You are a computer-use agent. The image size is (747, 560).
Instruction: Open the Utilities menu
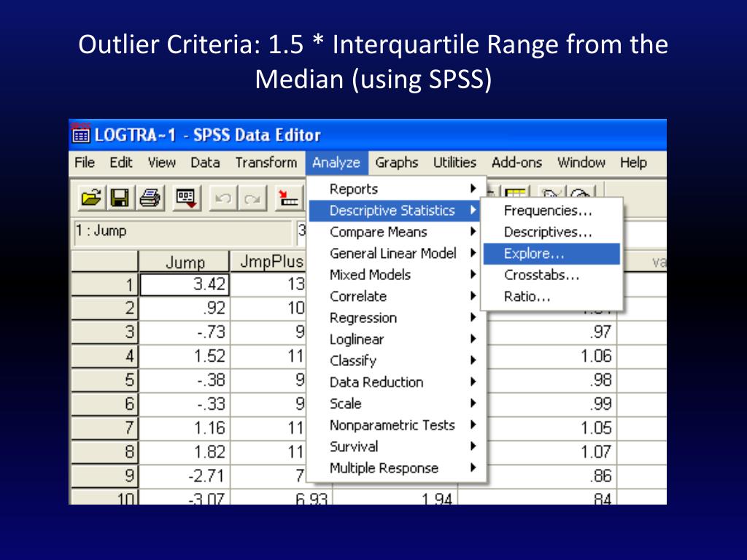pos(454,163)
